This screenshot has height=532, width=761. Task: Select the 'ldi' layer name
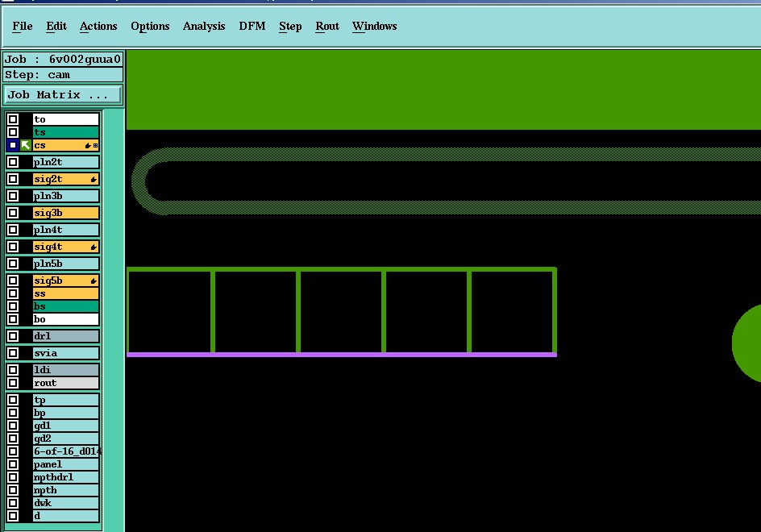(65, 370)
